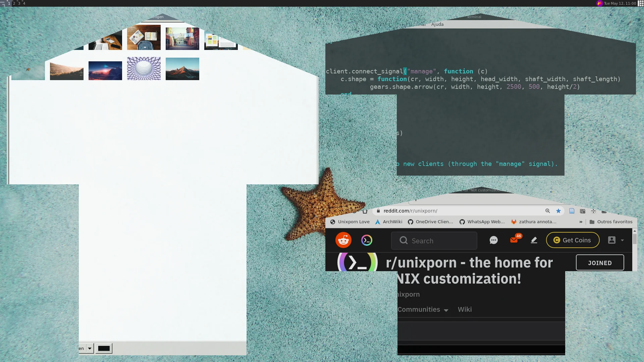Click the zoom magnifier icon in address bar
The height and width of the screenshot is (362, 644).
point(547,211)
